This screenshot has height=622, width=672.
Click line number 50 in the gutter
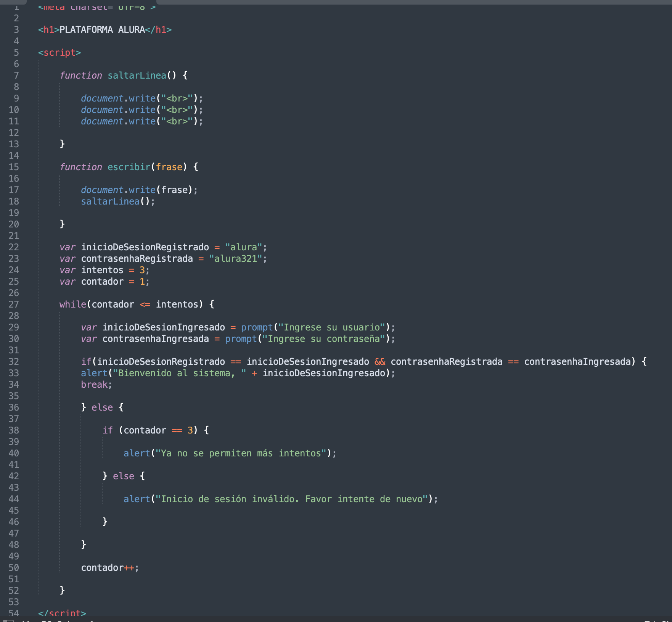point(14,568)
